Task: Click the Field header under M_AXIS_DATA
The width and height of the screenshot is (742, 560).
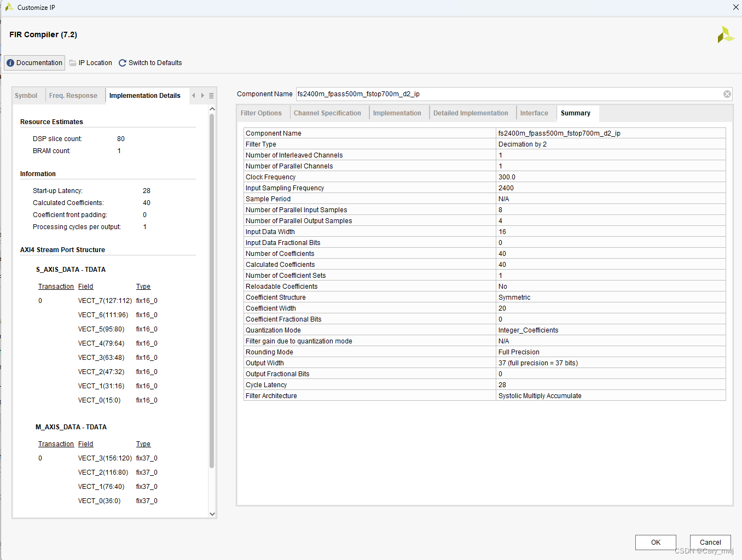Action: (85, 444)
